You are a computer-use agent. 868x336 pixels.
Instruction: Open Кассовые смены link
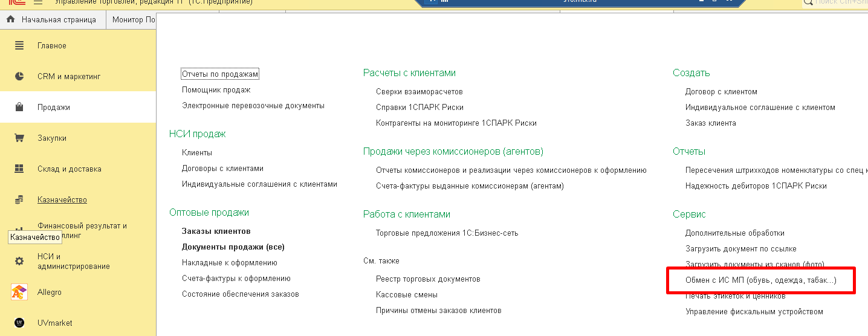(407, 294)
